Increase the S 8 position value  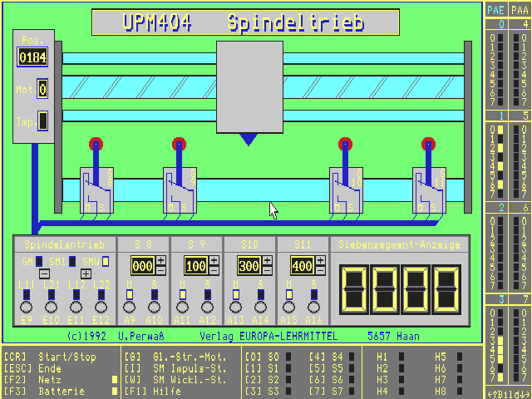tap(160, 260)
